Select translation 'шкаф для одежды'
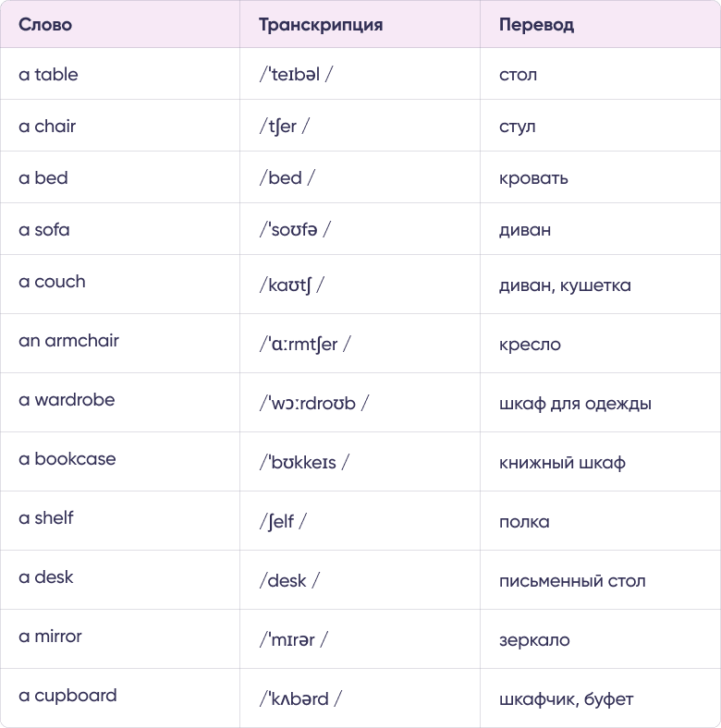Image resolution: width=721 pixels, height=728 pixels. 575,404
